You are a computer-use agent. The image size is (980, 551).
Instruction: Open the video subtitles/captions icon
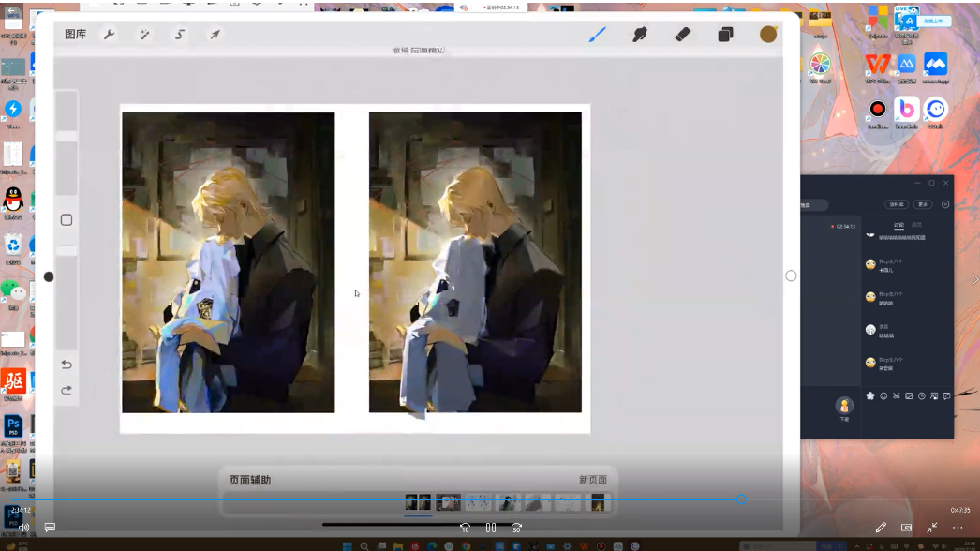coord(50,528)
